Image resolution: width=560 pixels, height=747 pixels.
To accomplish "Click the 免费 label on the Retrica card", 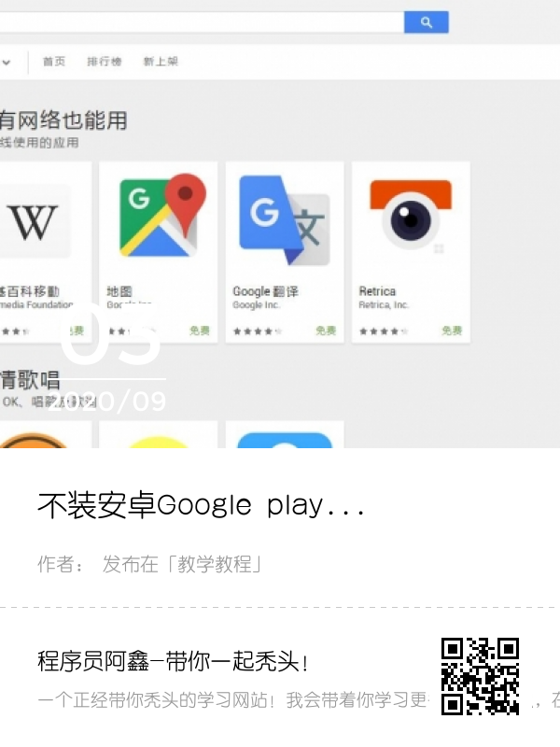I will pyautogui.click(x=452, y=331).
